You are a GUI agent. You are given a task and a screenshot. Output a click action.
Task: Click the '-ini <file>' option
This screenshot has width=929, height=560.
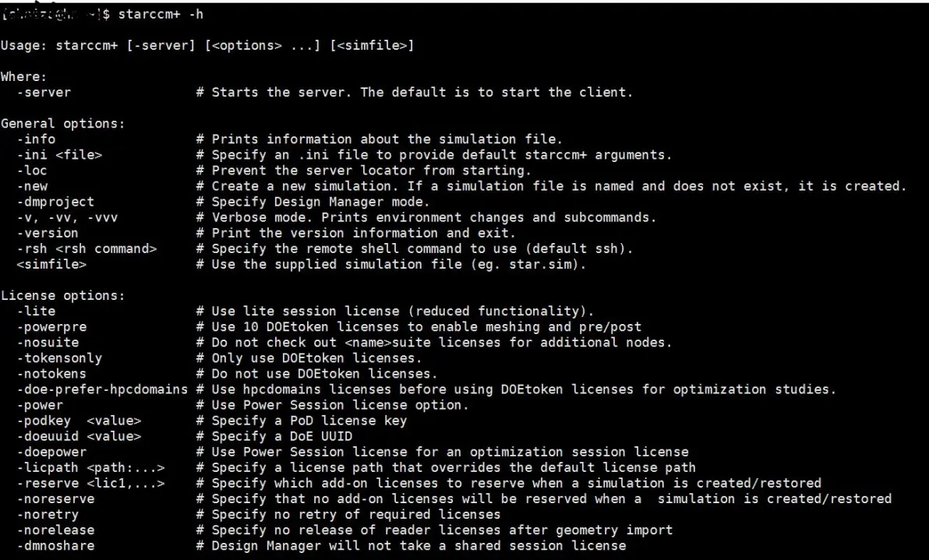tap(59, 155)
